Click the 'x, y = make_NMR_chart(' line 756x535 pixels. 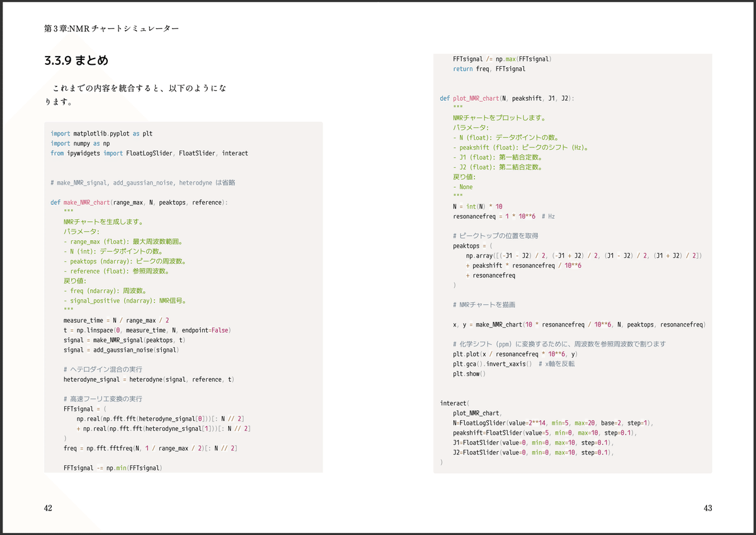579,325
